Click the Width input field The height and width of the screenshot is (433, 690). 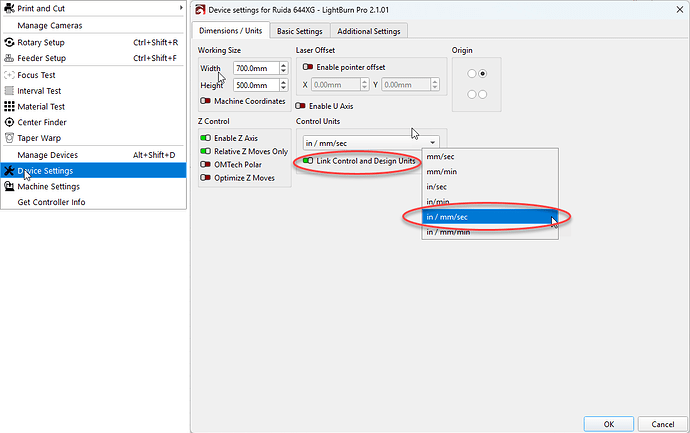coord(256,68)
